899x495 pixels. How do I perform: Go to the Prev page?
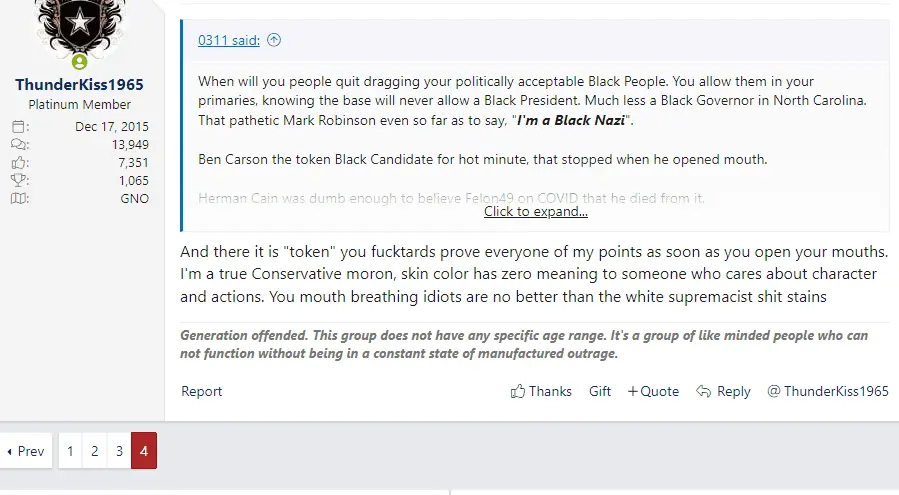(26, 451)
